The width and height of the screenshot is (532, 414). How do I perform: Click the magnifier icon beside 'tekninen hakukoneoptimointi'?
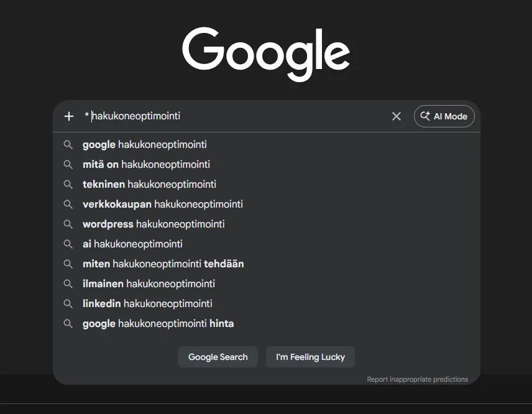click(x=68, y=184)
